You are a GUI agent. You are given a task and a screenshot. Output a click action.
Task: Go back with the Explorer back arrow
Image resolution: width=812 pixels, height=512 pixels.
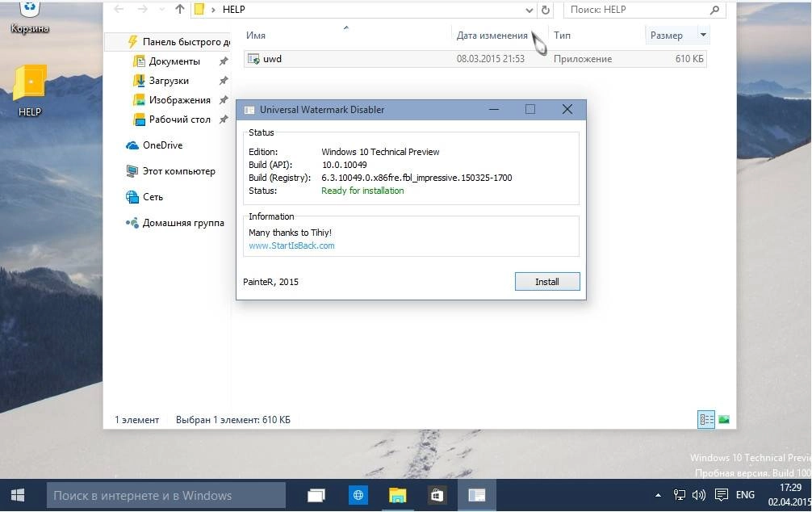(x=119, y=10)
